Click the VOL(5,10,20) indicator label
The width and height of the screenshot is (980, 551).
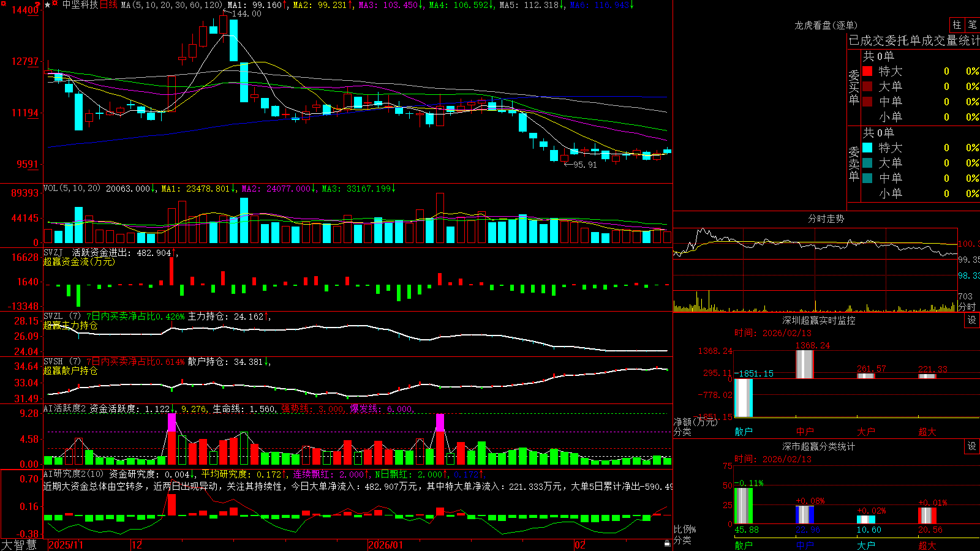tap(72, 189)
